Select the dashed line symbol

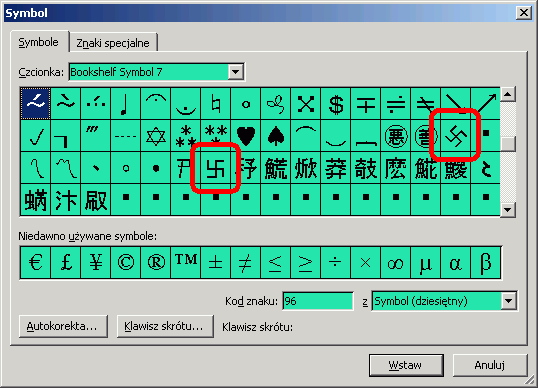(126, 136)
